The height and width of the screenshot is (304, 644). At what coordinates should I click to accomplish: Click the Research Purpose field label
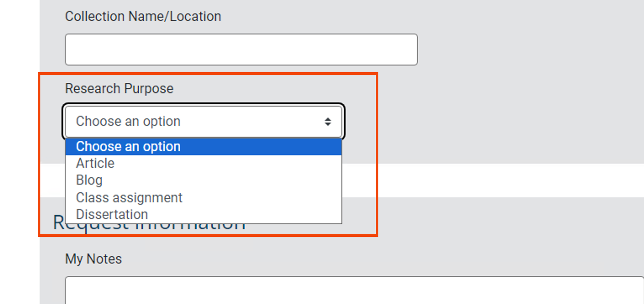119,88
